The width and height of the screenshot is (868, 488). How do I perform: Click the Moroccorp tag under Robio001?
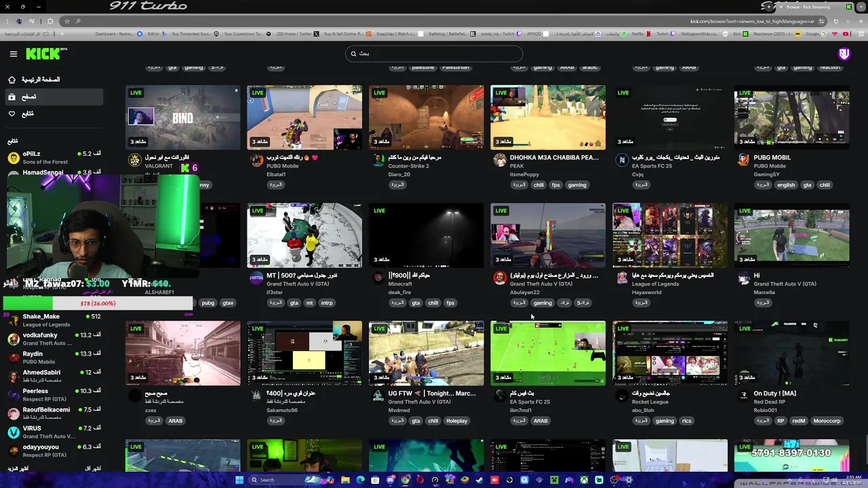827,421
